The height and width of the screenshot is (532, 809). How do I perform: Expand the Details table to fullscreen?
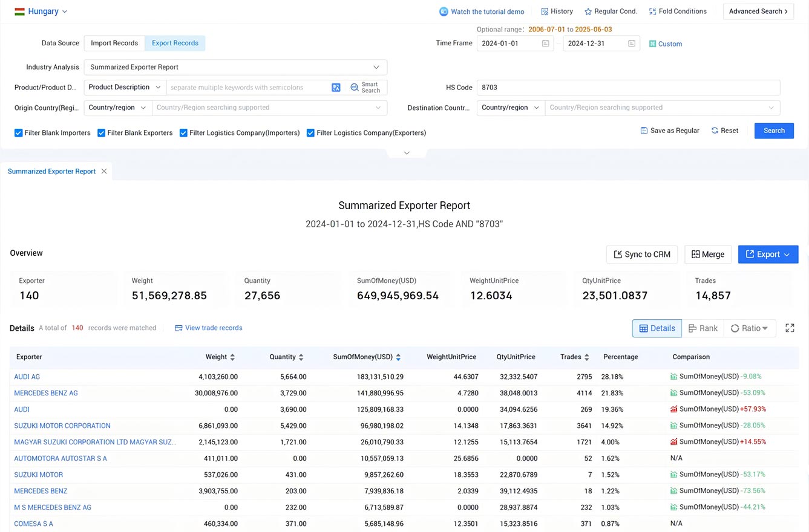(x=789, y=328)
